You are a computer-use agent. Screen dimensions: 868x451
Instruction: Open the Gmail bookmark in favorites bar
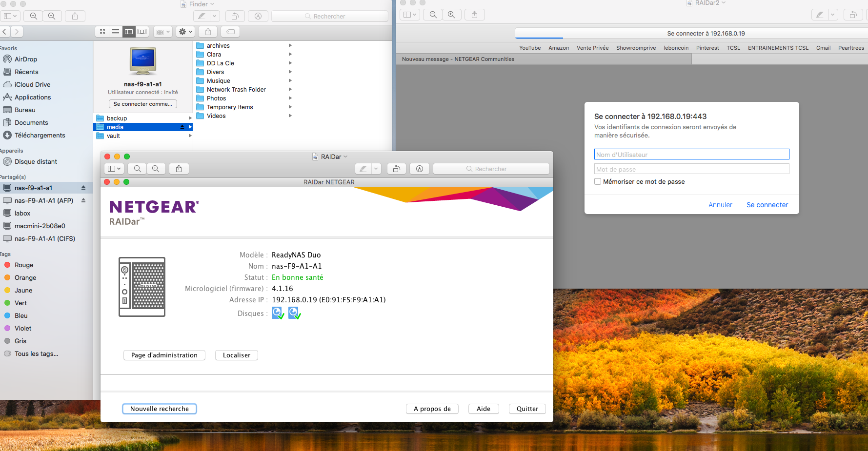click(823, 48)
